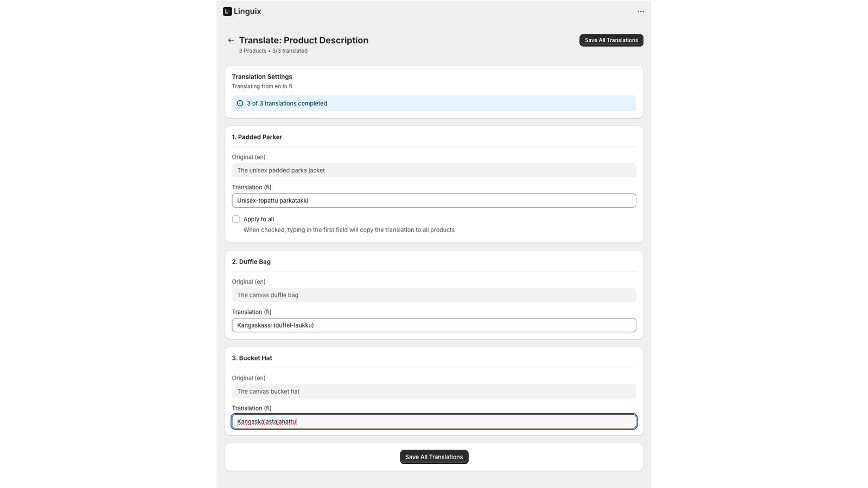Select the '2. Duffle Bag' section heading
This screenshot has height=488, width=868.
click(x=251, y=262)
